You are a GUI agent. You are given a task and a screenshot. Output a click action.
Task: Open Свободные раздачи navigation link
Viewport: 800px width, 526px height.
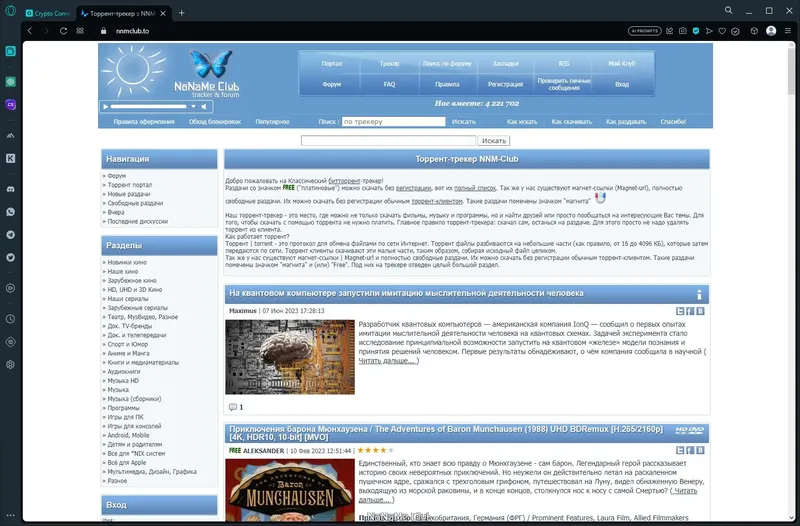tap(135, 203)
